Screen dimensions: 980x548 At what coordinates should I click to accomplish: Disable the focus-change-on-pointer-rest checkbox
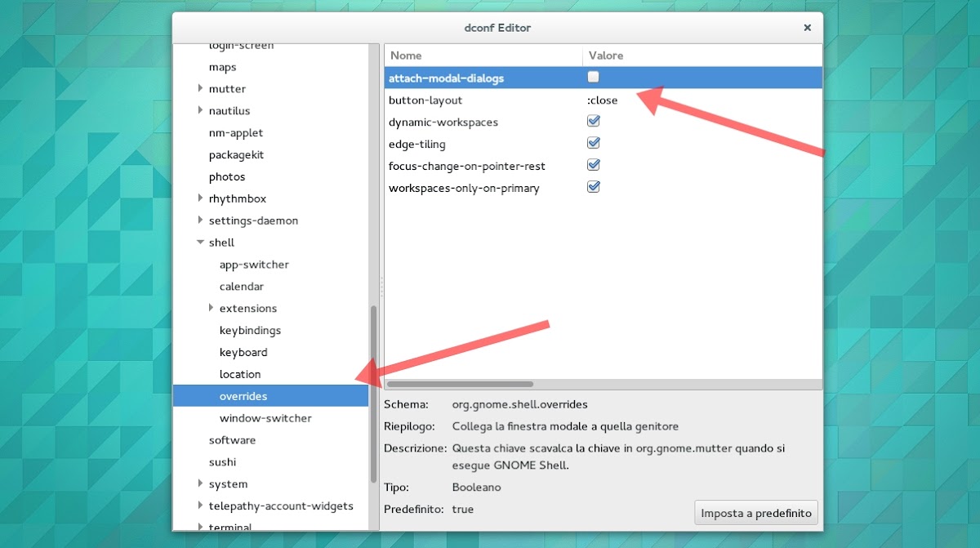(594, 165)
